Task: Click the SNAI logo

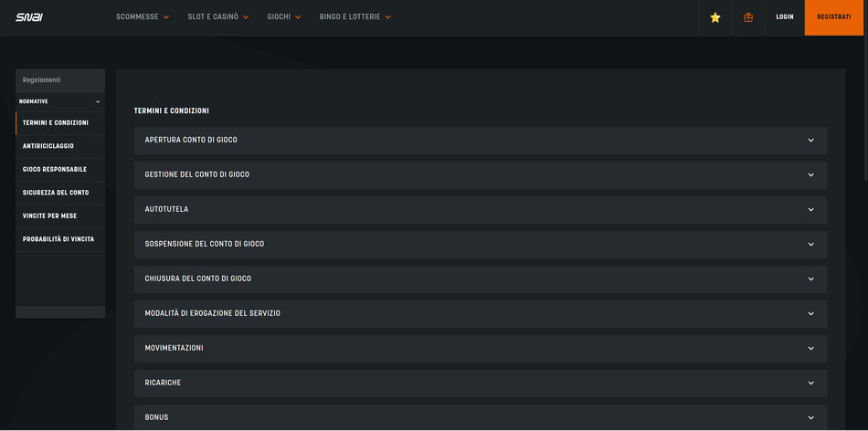Action: click(28, 17)
